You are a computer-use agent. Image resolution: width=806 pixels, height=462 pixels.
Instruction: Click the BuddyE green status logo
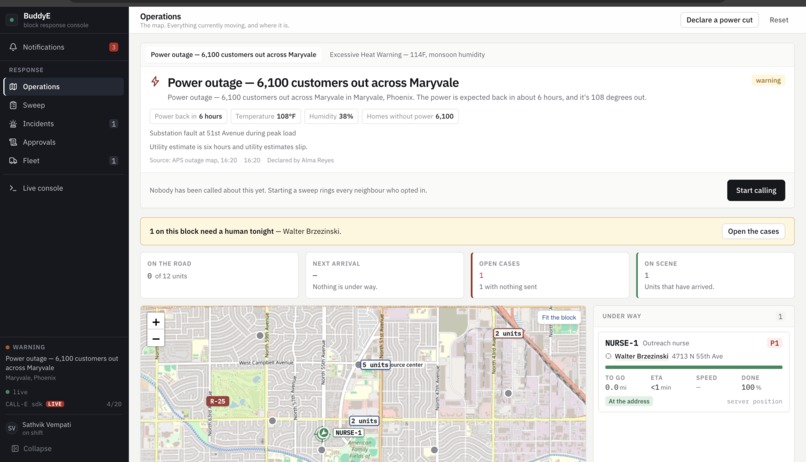(x=12, y=20)
